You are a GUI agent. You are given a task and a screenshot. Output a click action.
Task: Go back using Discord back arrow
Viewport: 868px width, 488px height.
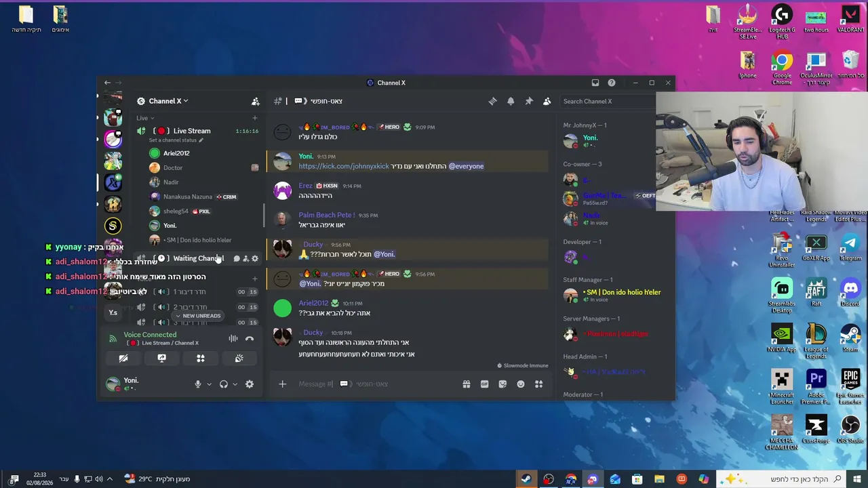(107, 83)
